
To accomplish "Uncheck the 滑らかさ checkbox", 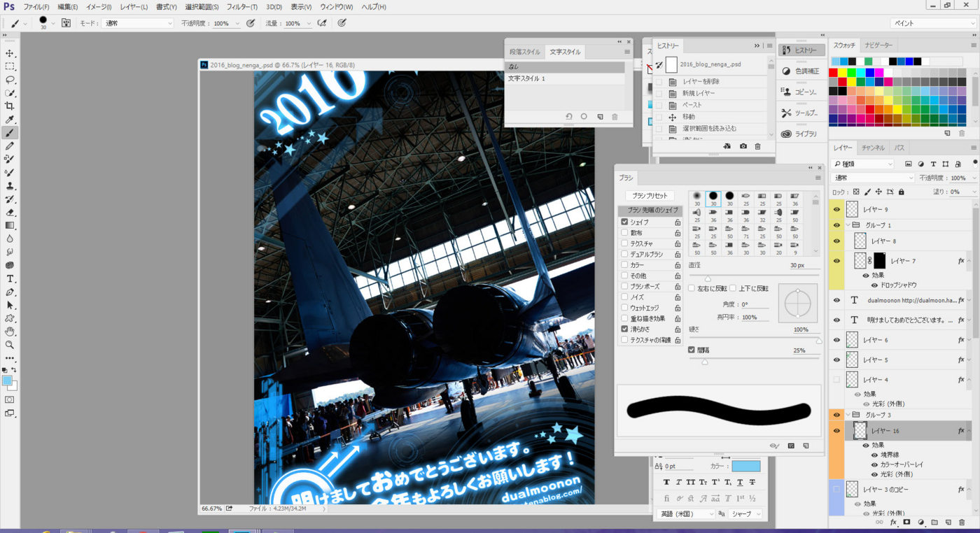I will coord(624,329).
